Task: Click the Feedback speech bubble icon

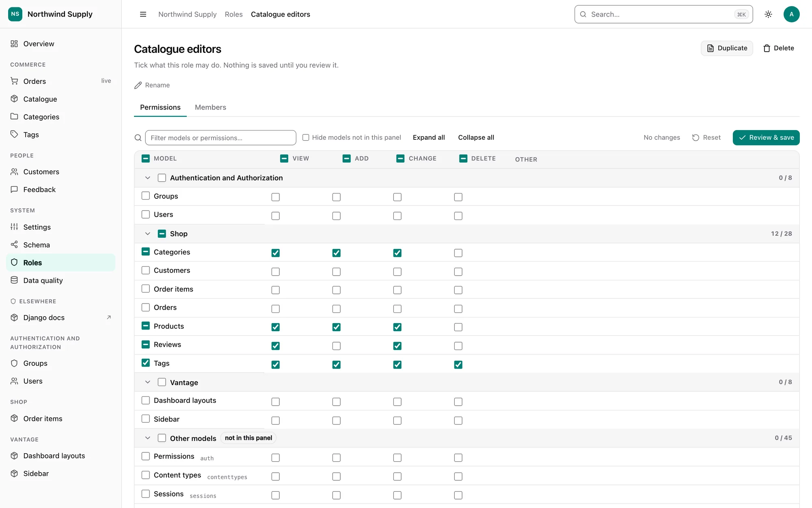Action: pyautogui.click(x=14, y=189)
